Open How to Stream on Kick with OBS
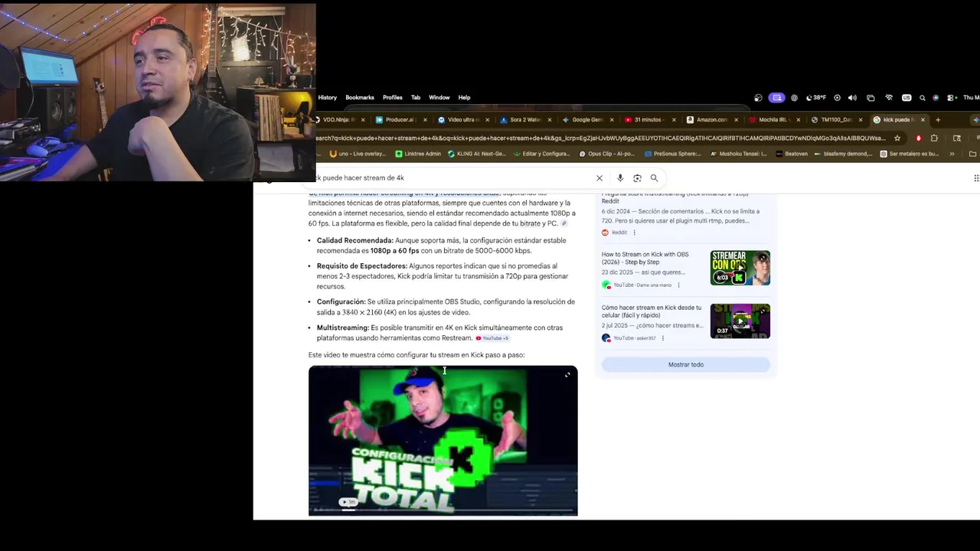 645,258
